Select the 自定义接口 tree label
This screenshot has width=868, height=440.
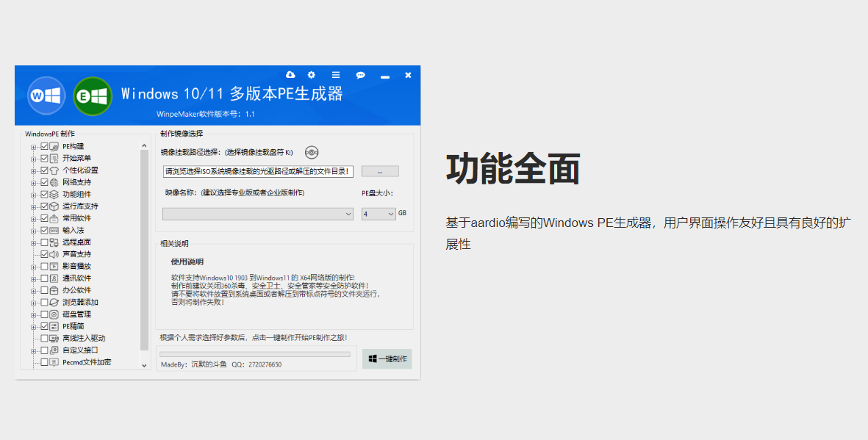(x=80, y=350)
